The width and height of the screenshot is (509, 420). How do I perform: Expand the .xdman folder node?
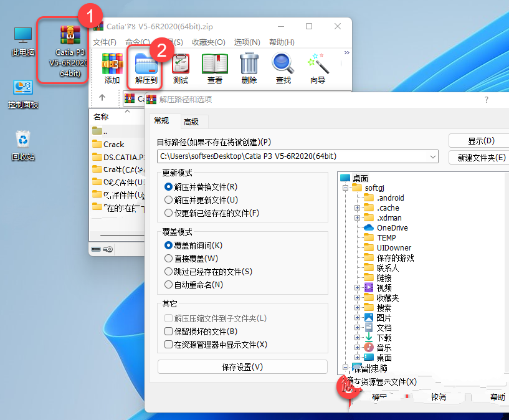coord(357,218)
